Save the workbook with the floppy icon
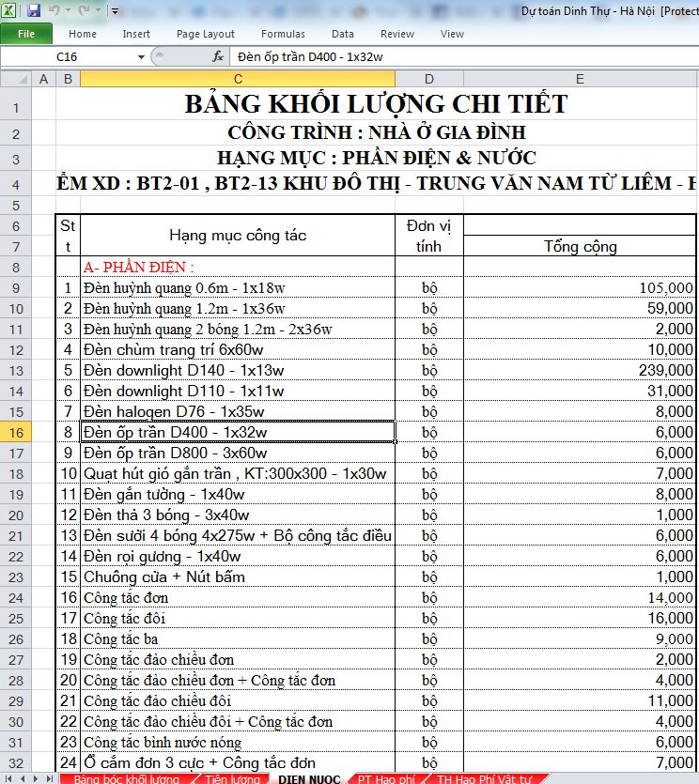 34,10
